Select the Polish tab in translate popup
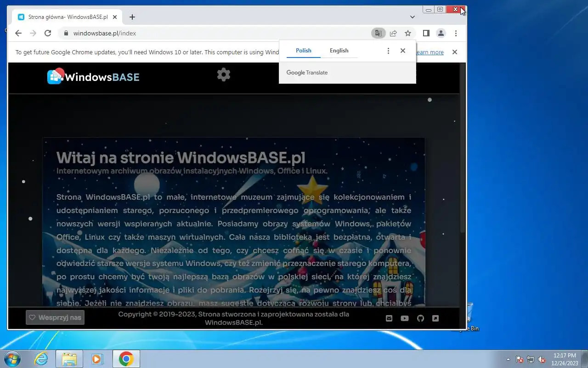Screen dimensions: 588x368 pyautogui.click(x=304, y=51)
